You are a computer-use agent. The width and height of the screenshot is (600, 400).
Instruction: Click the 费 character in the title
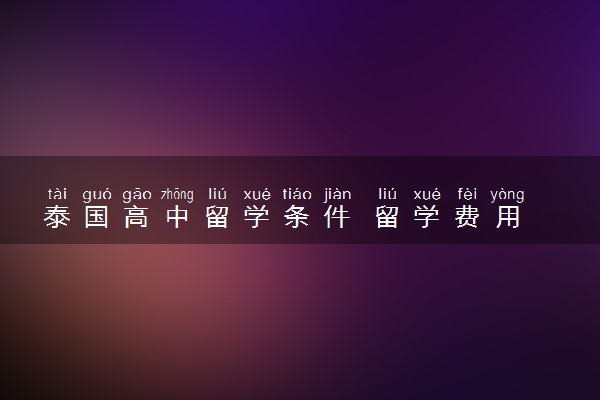pyautogui.click(x=467, y=217)
